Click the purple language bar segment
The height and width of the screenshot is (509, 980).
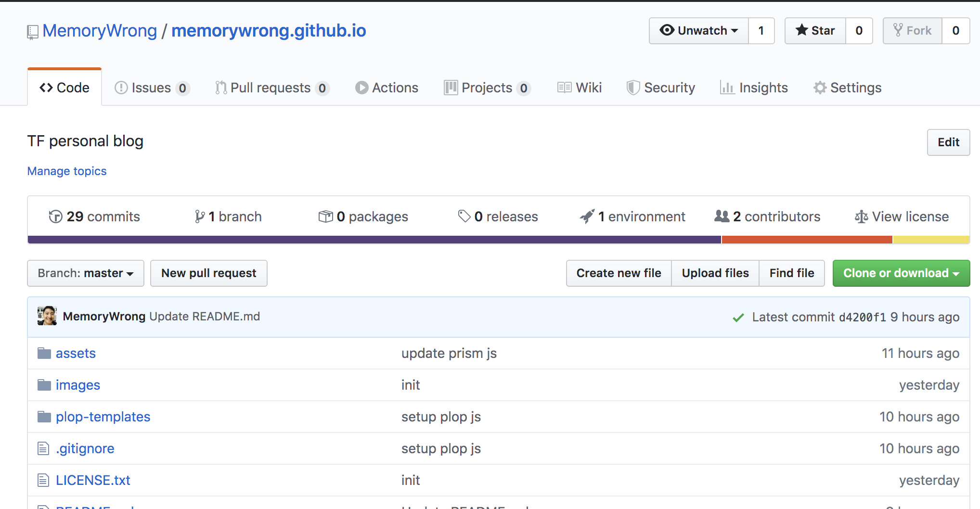pos(374,240)
